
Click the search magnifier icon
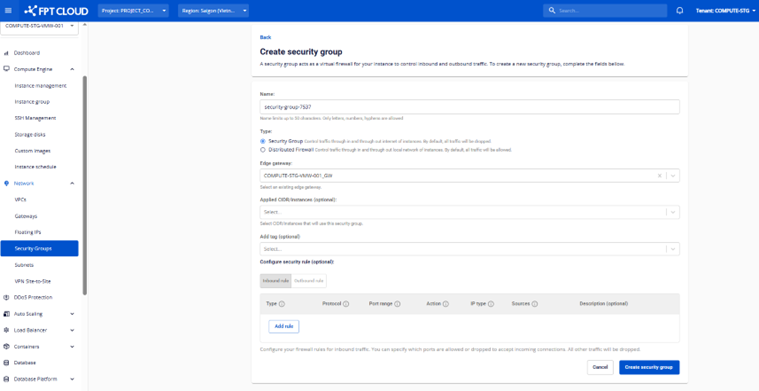click(552, 11)
